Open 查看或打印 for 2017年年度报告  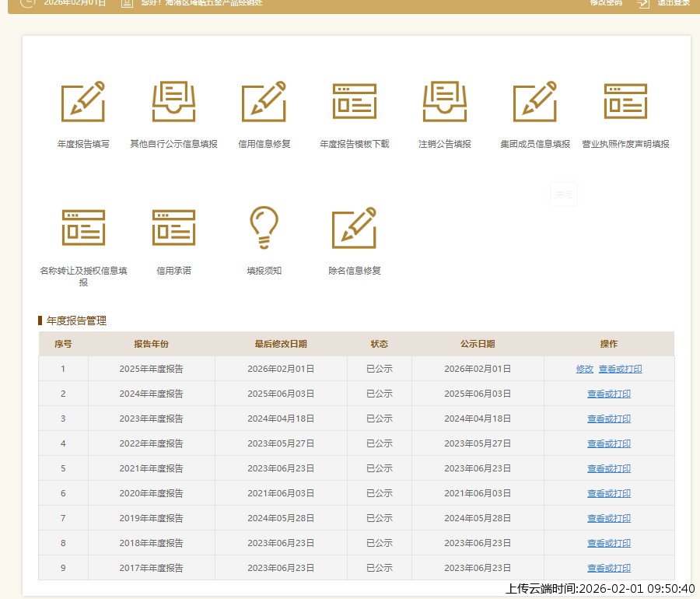(x=609, y=568)
